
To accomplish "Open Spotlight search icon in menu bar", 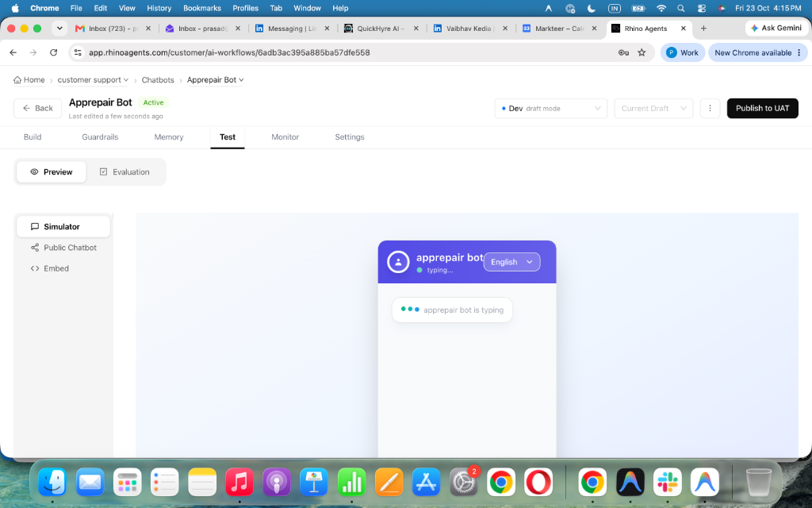I will (x=681, y=8).
